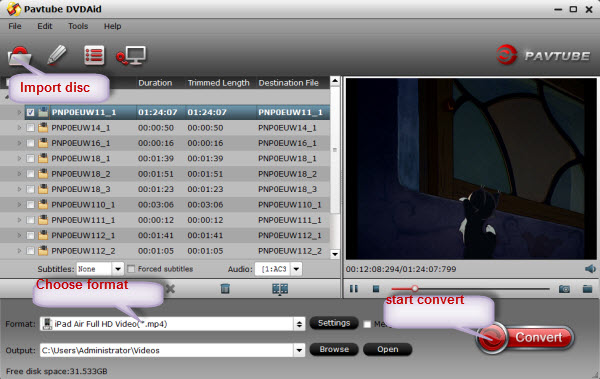The width and height of the screenshot is (600, 379).
Task: Click the trash delete icon
Action: pyautogui.click(x=225, y=289)
